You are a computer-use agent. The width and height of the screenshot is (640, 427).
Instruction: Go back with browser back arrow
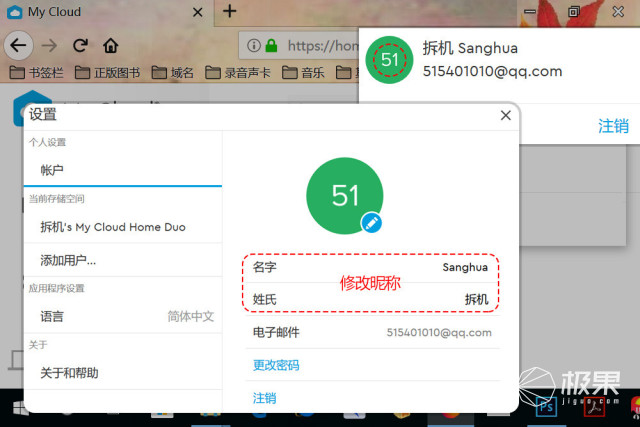tap(18, 45)
